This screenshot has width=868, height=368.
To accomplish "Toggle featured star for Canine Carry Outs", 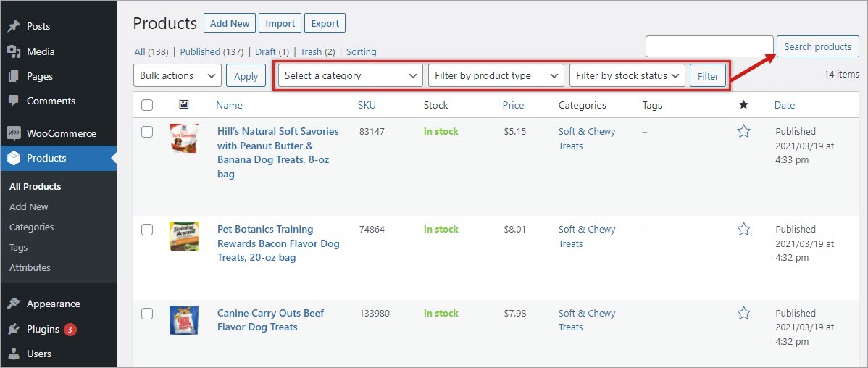I will tap(743, 314).
